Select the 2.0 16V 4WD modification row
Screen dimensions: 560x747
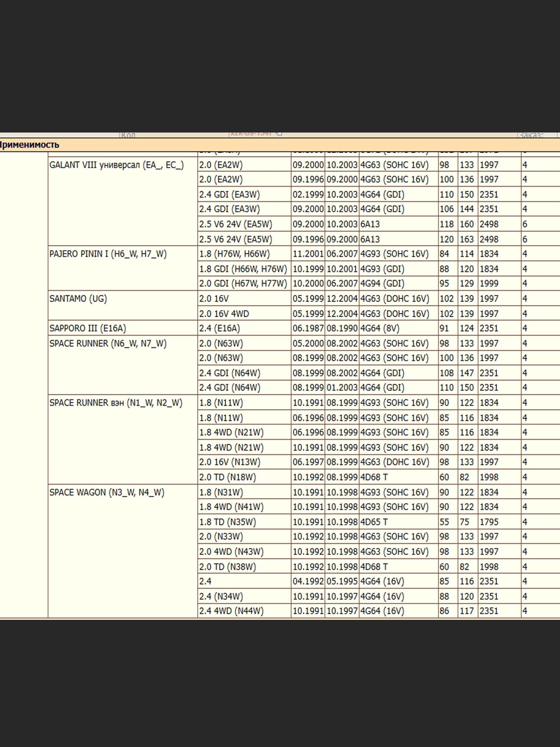click(x=224, y=314)
